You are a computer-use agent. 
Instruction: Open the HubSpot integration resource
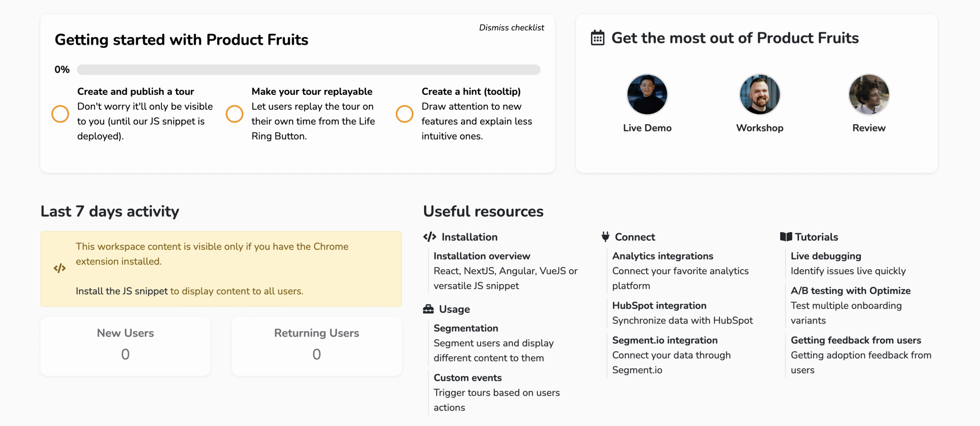coord(659,306)
